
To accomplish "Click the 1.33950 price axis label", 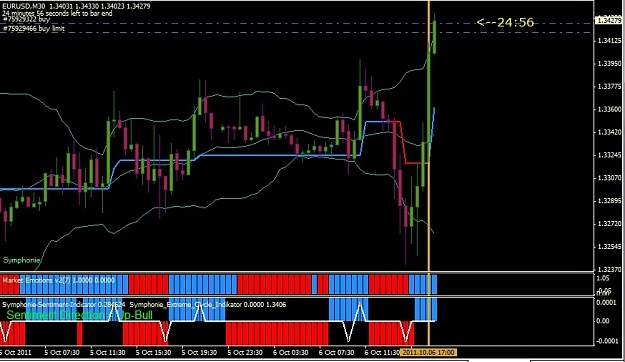I will pos(609,64).
